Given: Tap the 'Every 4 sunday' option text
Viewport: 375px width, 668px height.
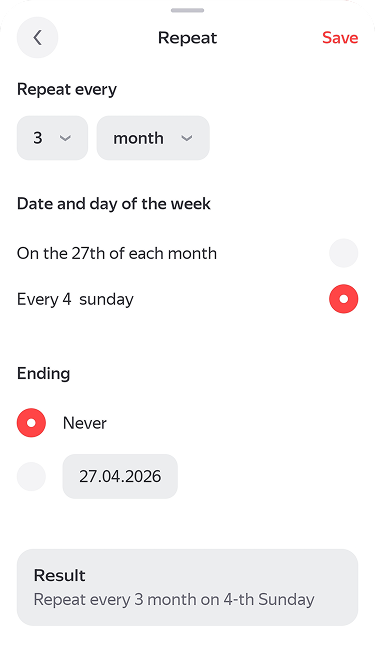Looking at the screenshot, I should [75, 299].
